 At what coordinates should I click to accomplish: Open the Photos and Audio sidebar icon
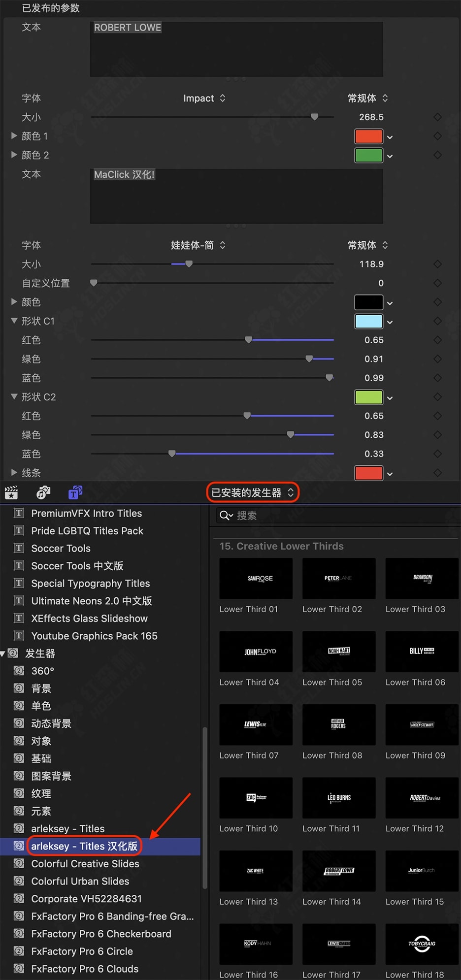pyautogui.click(x=43, y=492)
